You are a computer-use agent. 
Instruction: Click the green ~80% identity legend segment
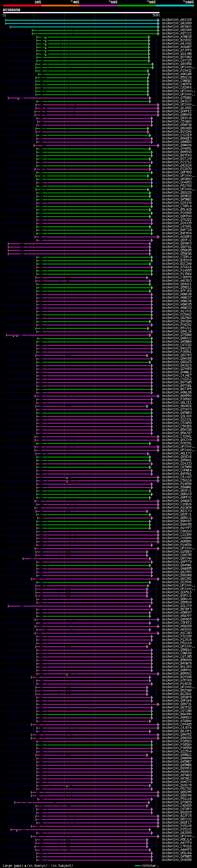pyautogui.click(x=137, y=6)
